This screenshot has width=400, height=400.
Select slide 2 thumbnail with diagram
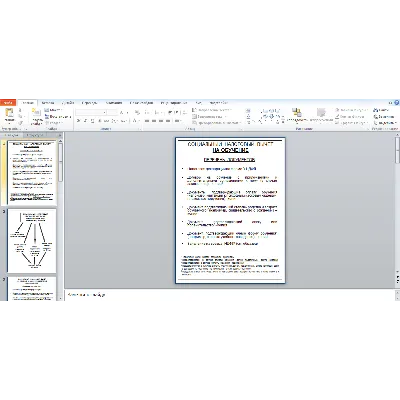pyautogui.click(x=32, y=241)
